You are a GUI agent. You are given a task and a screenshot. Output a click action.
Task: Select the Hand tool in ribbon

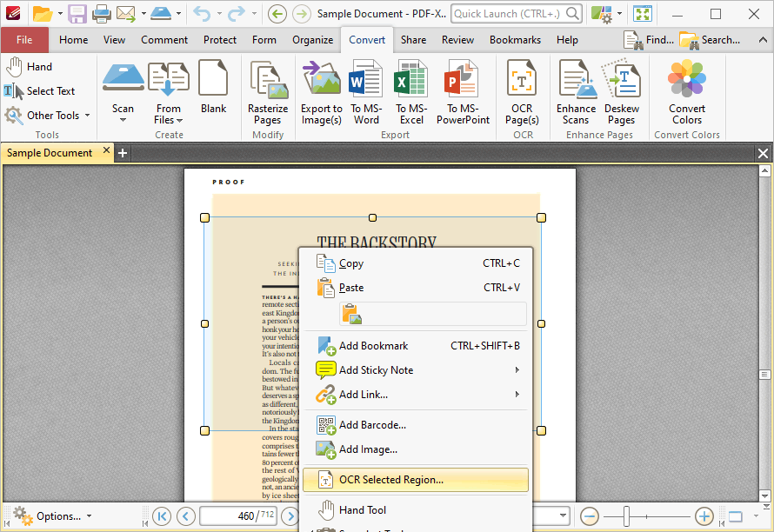tap(30, 67)
